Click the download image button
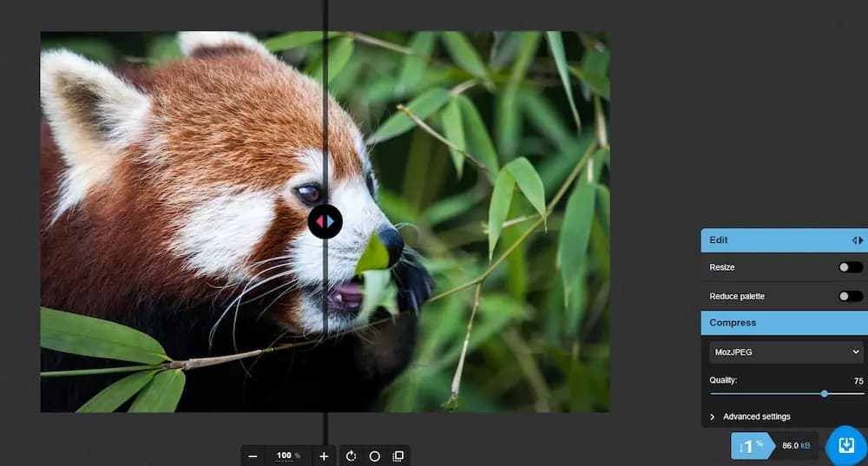The width and height of the screenshot is (868, 466). pyautogui.click(x=845, y=445)
